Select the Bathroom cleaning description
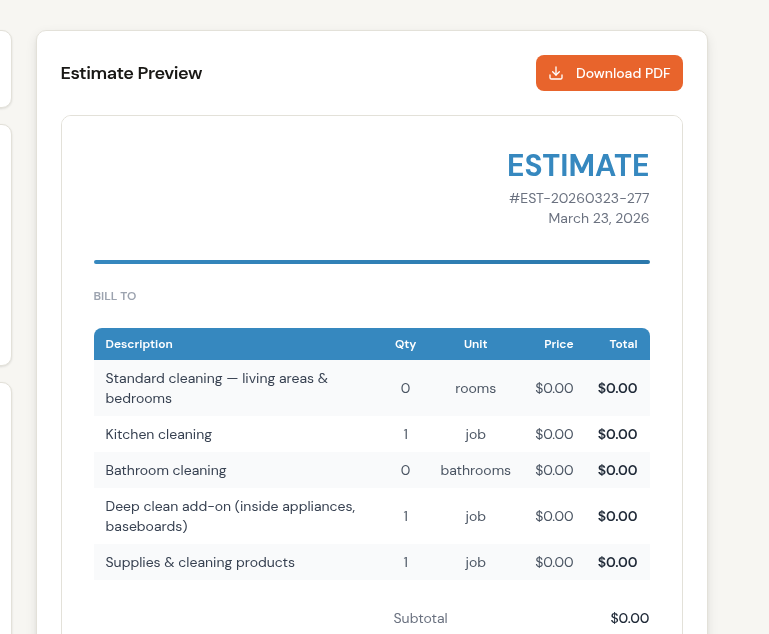 (166, 470)
